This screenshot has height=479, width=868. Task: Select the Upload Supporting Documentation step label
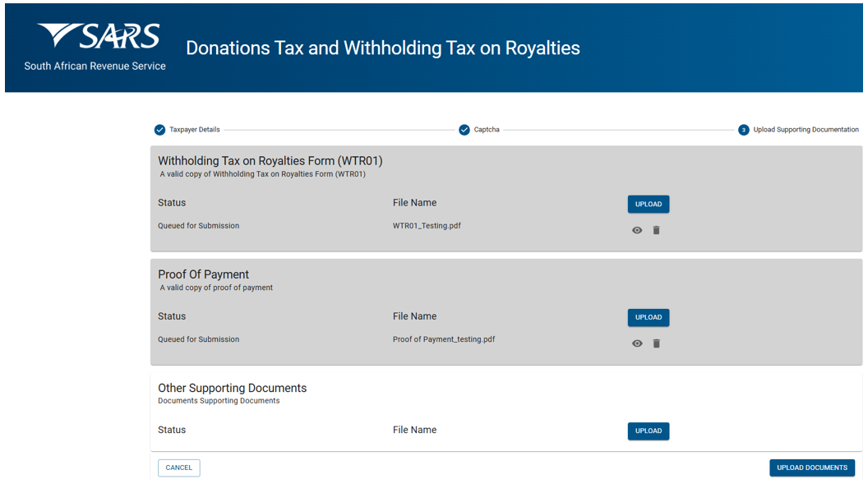click(806, 130)
